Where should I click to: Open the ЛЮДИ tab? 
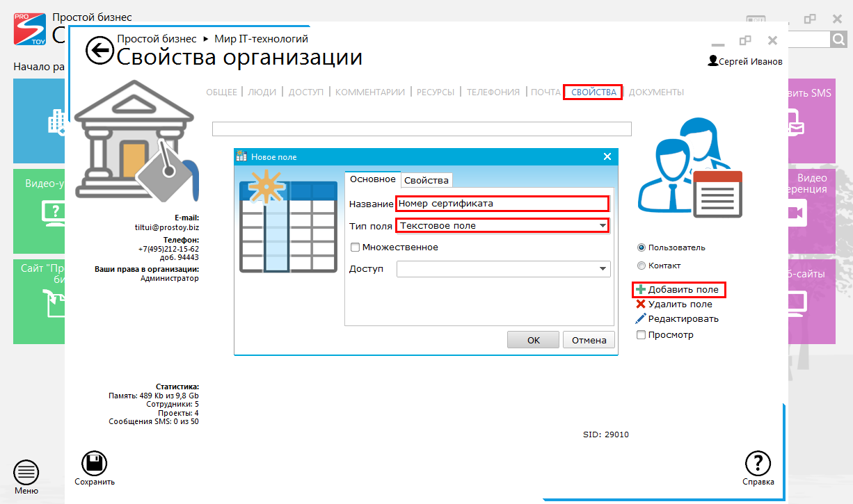262,92
